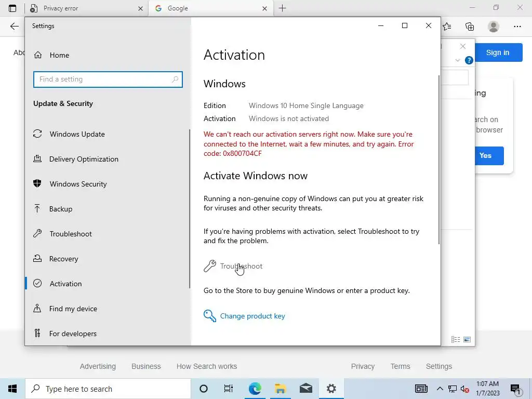Open Edge tab actions menu icon
The width and height of the screenshot is (532, 399).
click(x=12, y=8)
